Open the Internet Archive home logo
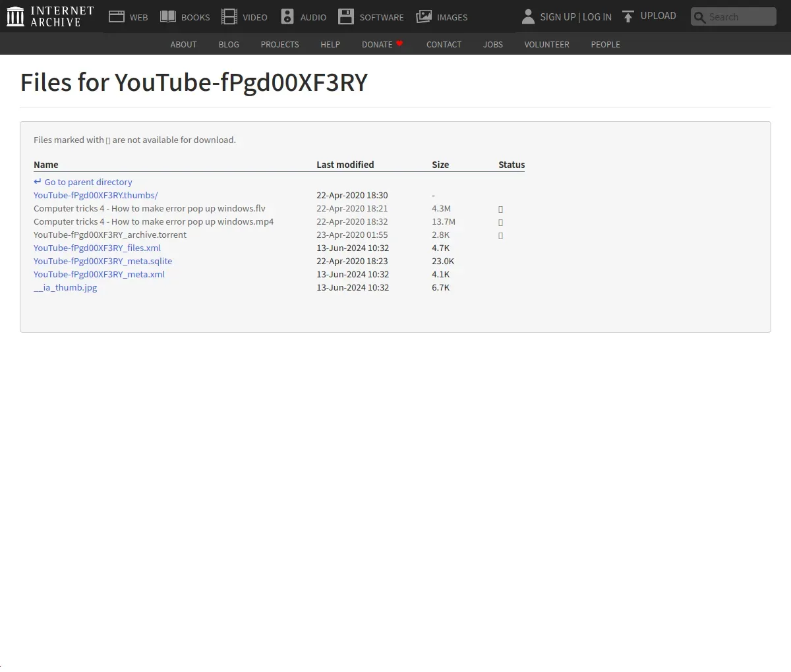 50,16
